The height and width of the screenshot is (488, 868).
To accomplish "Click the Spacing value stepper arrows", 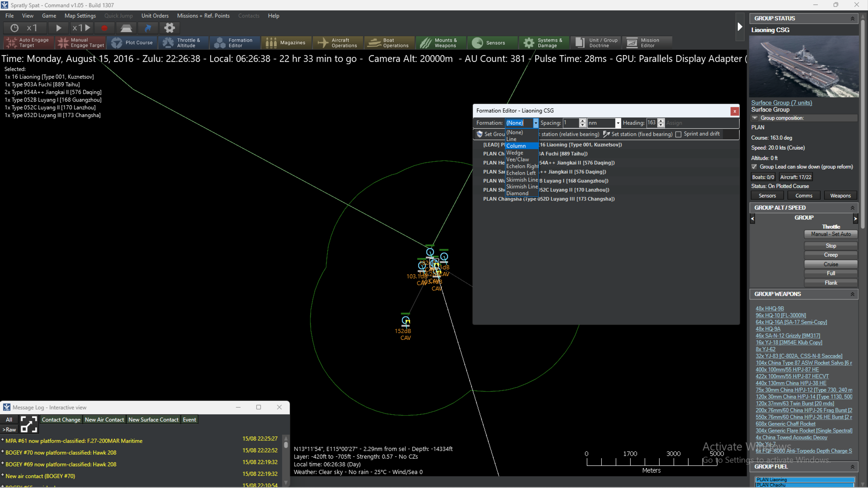I will pyautogui.click(x=583, y=123).
